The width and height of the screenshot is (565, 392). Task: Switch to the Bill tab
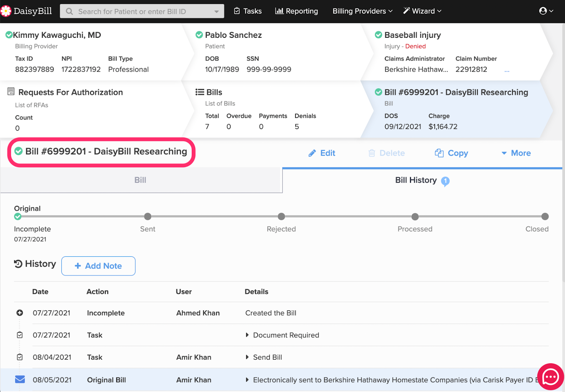pos(141,180)
